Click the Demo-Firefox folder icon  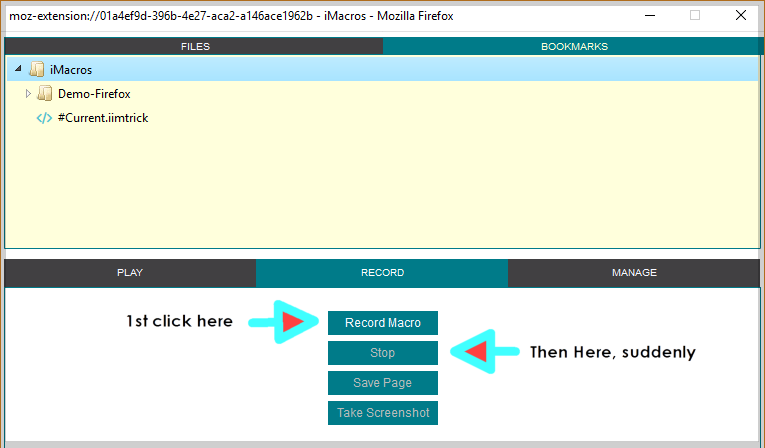pyautogui.click(x=44, y=93)
